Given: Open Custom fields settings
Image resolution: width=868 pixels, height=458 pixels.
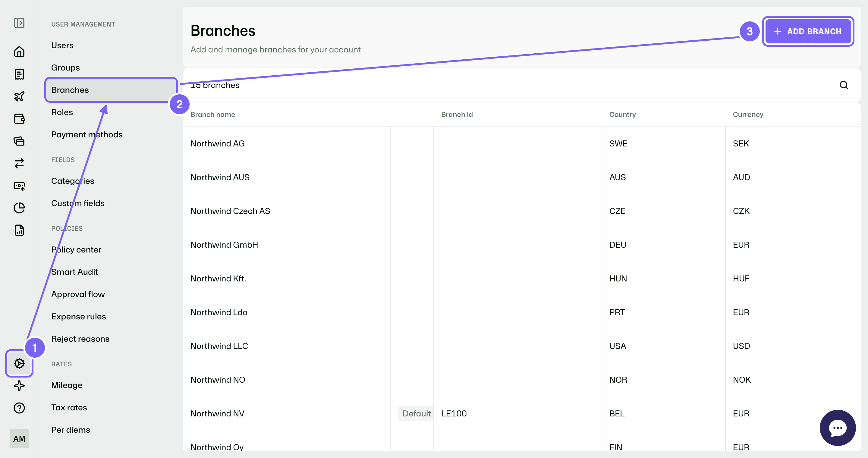Looking at the screenshot, I should (x=78, y=203).
